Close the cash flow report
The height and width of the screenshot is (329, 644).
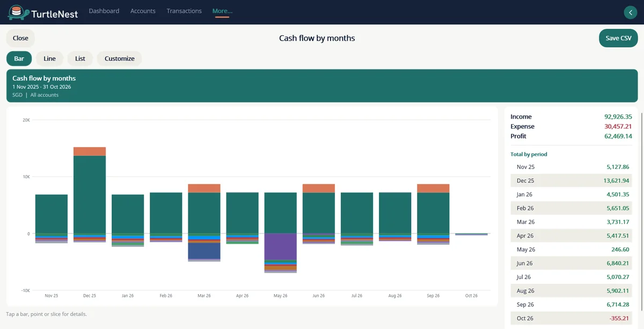coord(20,38)
